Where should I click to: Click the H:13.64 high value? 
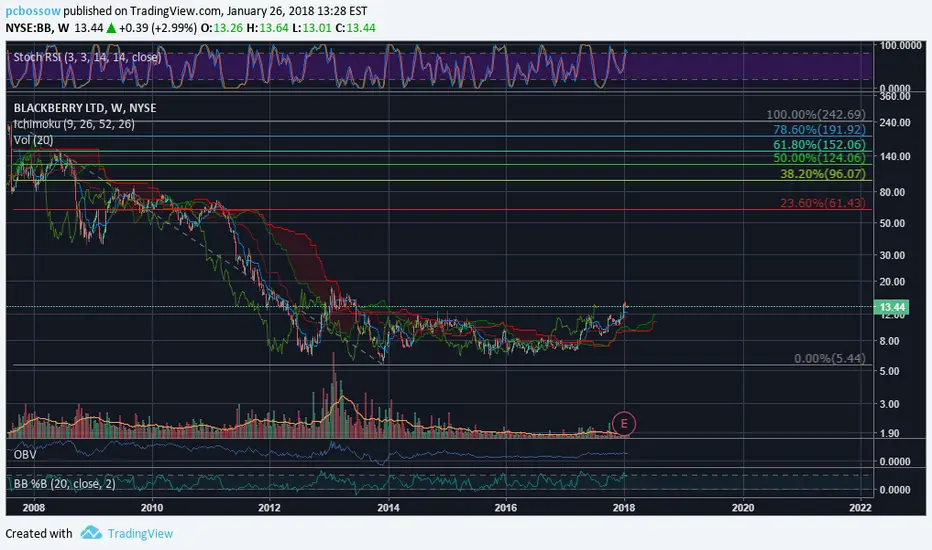(267, 28)
